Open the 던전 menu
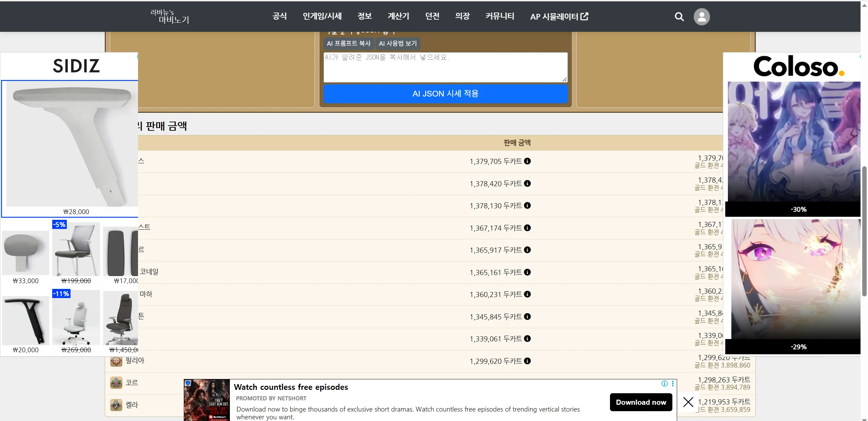This screenshot has width=868, height=421. coord(432,16)
